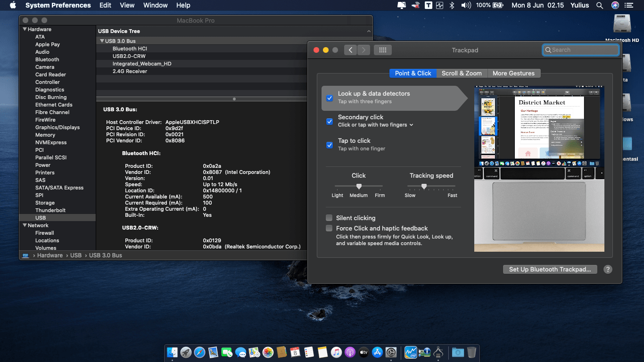Enable Silent clicking checkbox
644x362 pixels.
pyautogui.click(x=329, y=218)
